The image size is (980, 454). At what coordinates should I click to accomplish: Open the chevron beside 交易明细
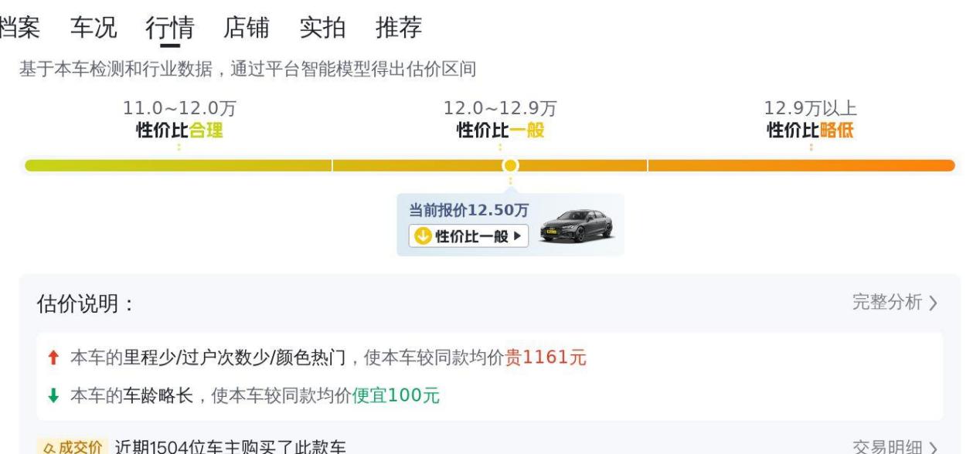(x=934, y=448)
